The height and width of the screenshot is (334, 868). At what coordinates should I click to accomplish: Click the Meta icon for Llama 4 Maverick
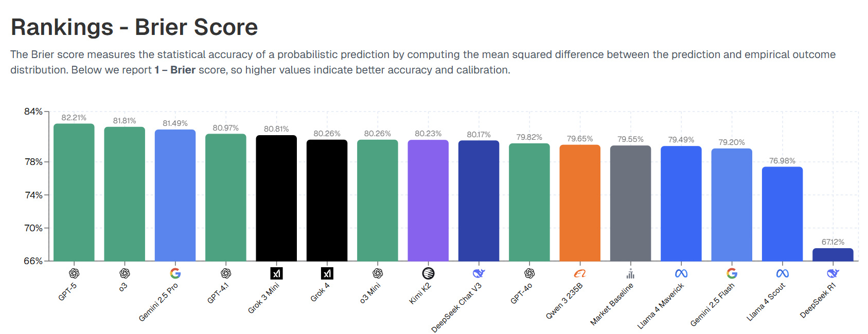click(x=681, y=273)
